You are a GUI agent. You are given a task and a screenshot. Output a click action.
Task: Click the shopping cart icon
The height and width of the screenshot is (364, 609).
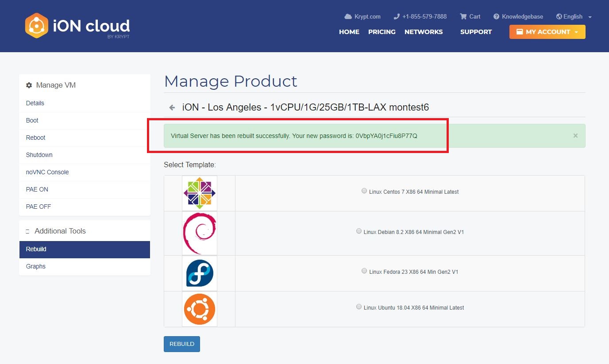(463, 17)
